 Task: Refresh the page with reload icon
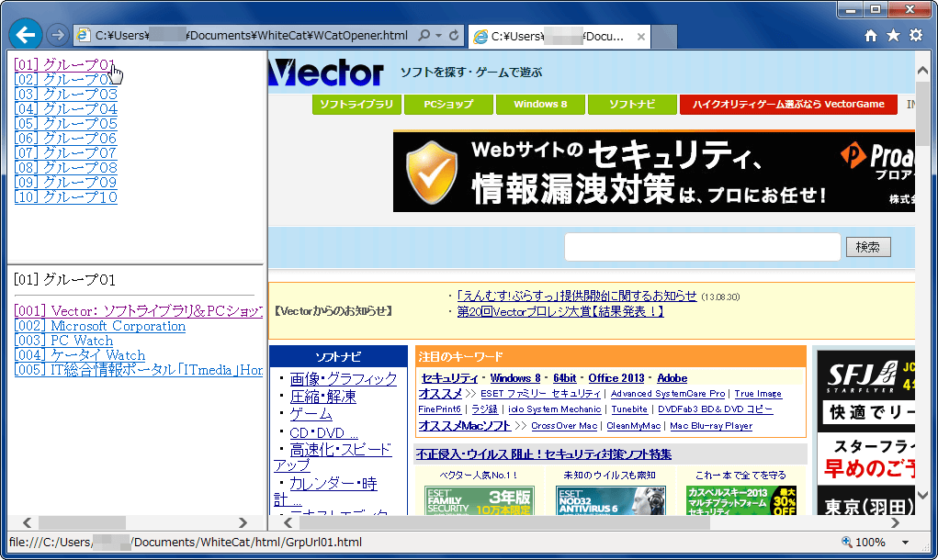454,35
